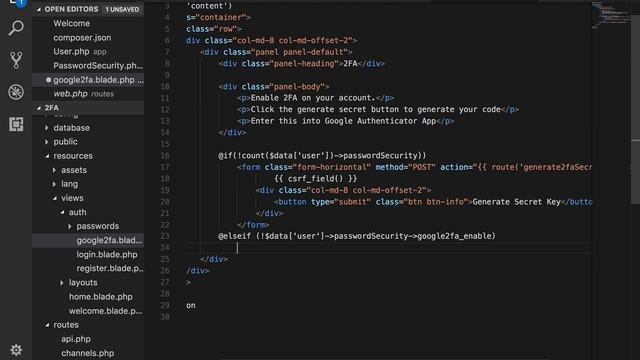Click 'Enable 2FA on your account.' text
Screen dimensions: 640x360
[313, 98]
